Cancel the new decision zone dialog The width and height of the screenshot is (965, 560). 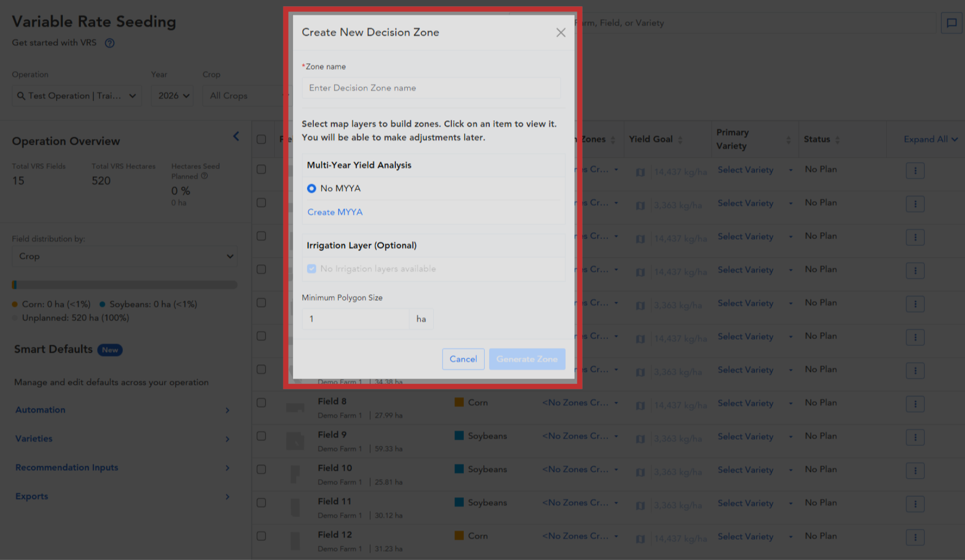(x=463, y=359)
